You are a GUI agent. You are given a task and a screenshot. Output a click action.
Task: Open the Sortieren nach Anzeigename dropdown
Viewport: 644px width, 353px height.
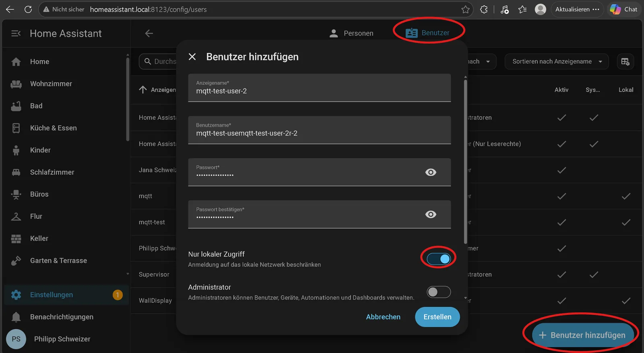coord(557,62)
